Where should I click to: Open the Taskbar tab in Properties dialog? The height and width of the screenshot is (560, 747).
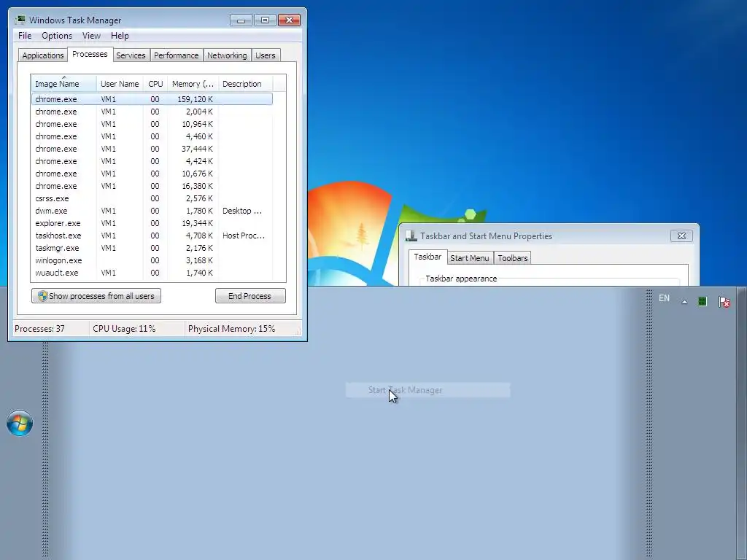(427, 257)
